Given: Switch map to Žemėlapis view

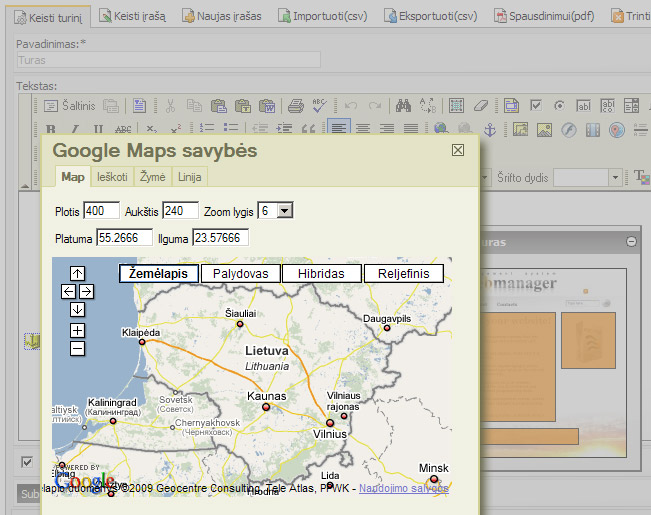Looking at the screenshot, I should click(x=159, y=274).
